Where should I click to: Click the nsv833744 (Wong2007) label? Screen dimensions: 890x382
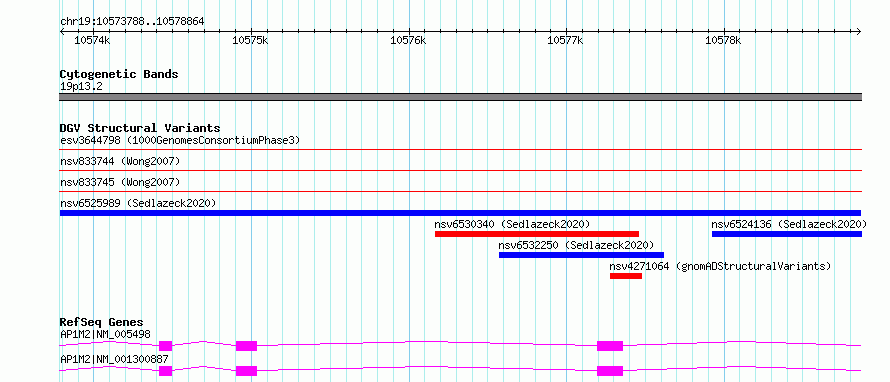pos(120,161)
